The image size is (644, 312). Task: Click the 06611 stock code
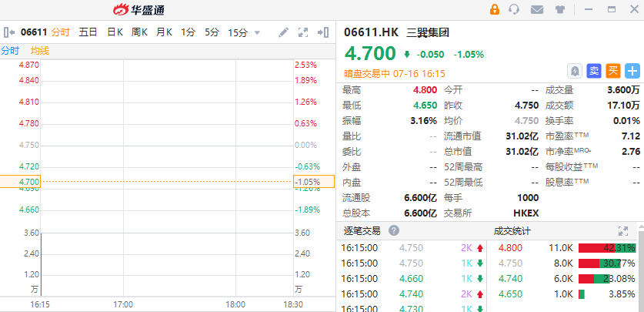[34, 32]
